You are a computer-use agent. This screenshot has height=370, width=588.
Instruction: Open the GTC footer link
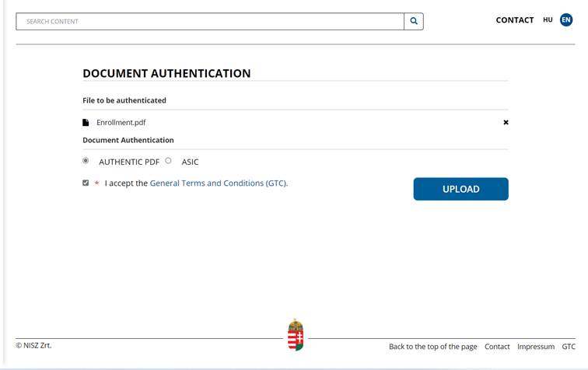(569, 347)
